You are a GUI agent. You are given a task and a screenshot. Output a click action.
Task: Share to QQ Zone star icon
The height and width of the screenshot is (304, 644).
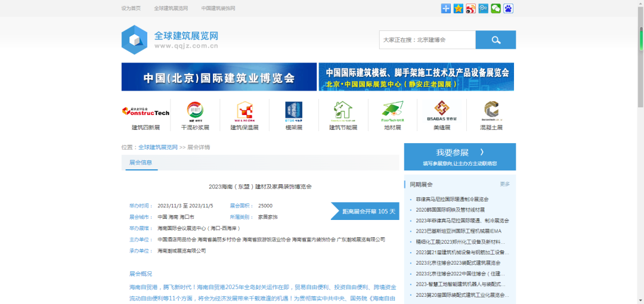tap(459, 8)
